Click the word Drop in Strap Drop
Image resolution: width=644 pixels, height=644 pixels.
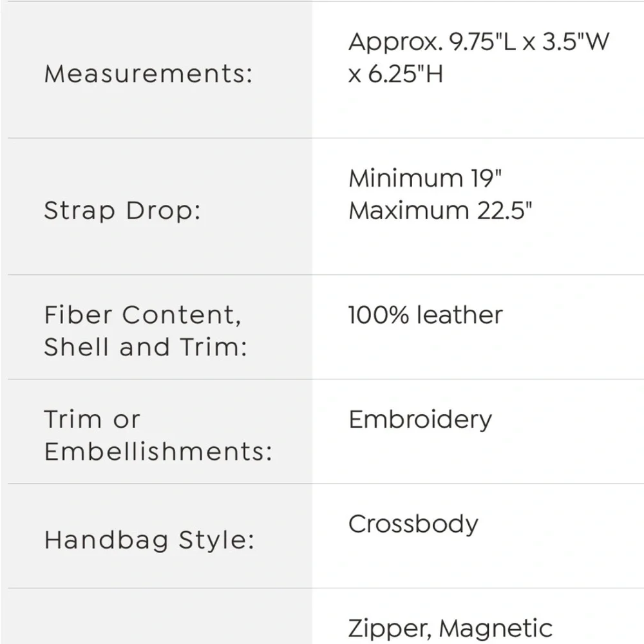[x=164, y=211]
